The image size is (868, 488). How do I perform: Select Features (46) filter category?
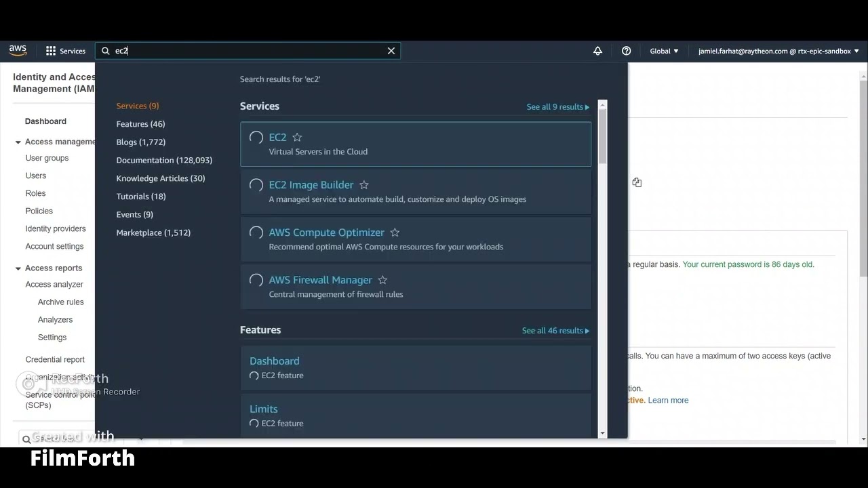(x=140, y=124)
